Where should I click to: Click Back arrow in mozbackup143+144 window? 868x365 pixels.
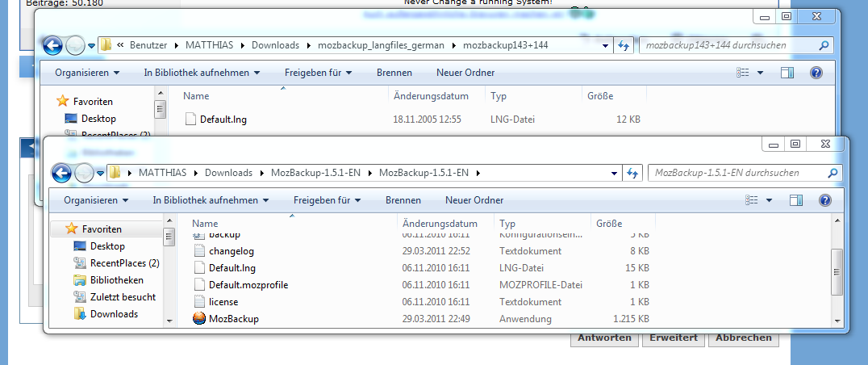click(x=53, y=45)
